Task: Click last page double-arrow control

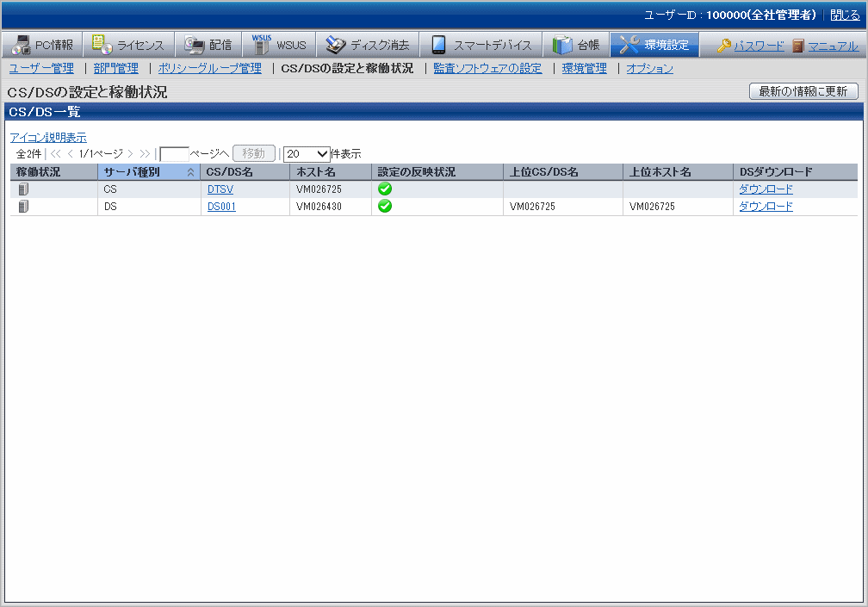Action: click(145, 154)
